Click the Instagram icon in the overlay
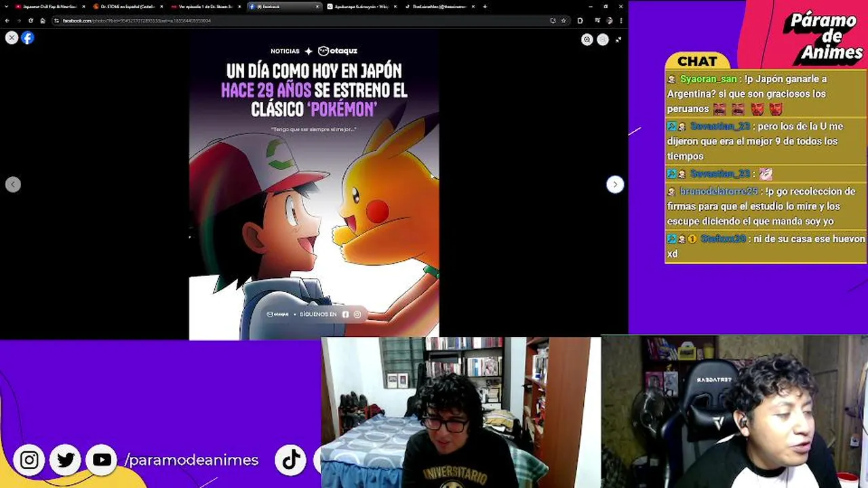Image resolution: width=868 pixels, height=488 pixels. pos(29,460)
